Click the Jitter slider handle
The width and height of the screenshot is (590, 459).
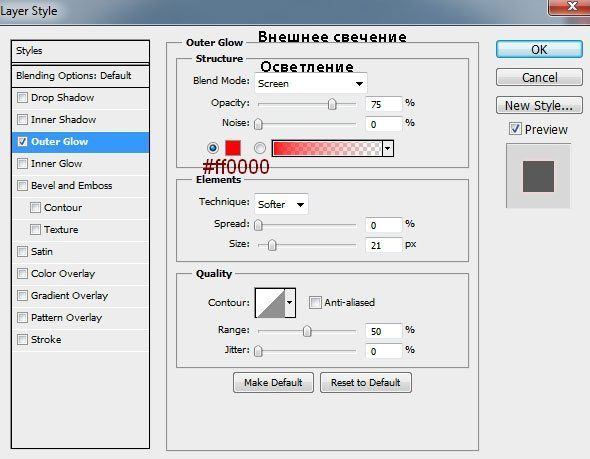pos(258,351)
